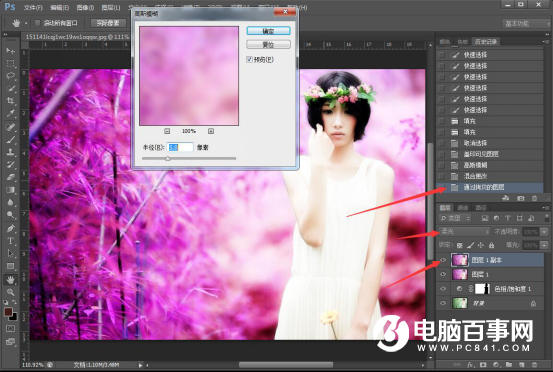The image size is (553, 372).
Task: Reset default foreground and background colors
Action: tap(6, 303)
